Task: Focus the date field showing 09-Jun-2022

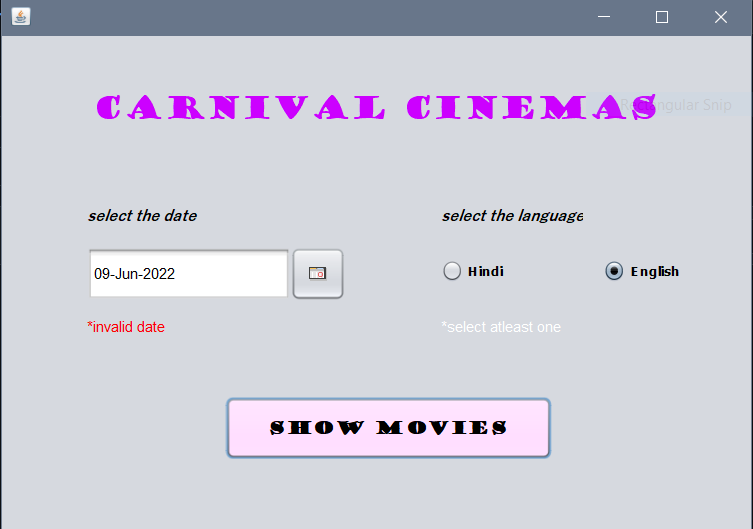Action: 189,274
